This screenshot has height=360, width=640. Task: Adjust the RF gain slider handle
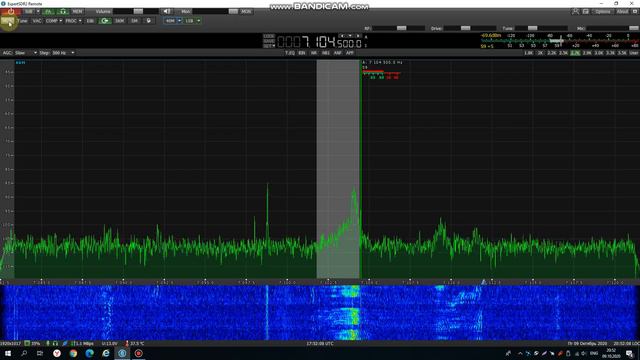click(402, 28)
